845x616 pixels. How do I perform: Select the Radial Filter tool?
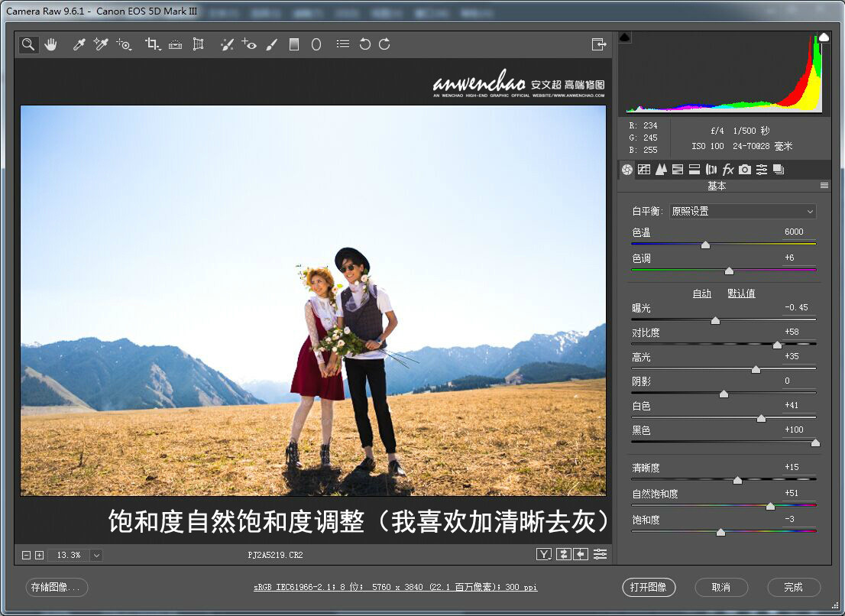pos(316,44)
